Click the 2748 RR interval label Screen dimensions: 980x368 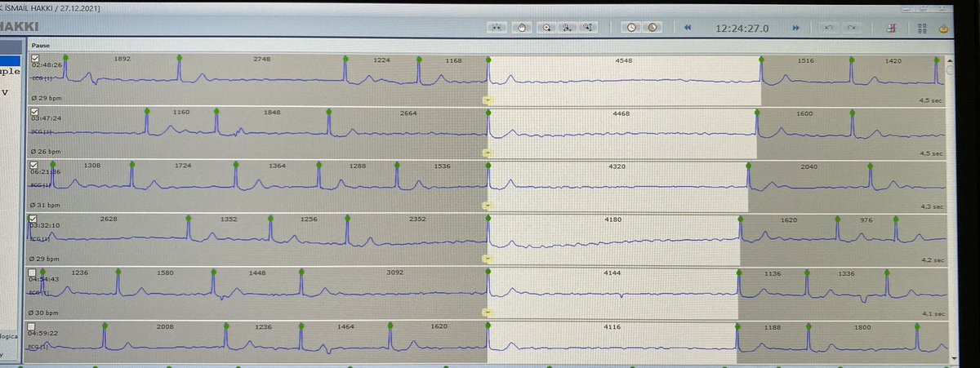click(x=262, y=60)
